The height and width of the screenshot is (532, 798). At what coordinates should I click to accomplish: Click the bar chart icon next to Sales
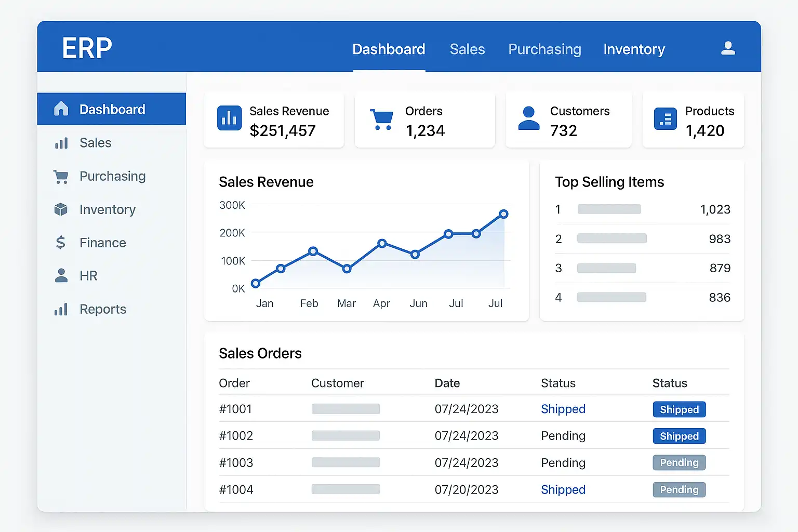[x=61, y=143]
